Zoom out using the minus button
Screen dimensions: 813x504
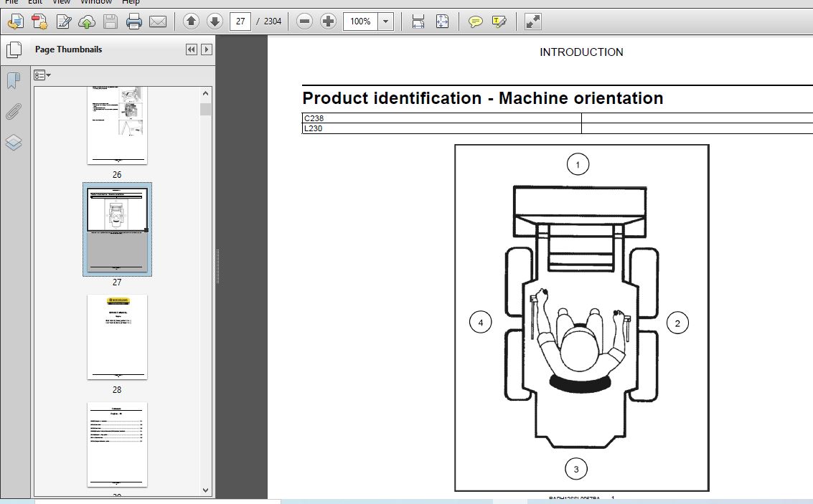pyautogui.click(x=304, y=22)
